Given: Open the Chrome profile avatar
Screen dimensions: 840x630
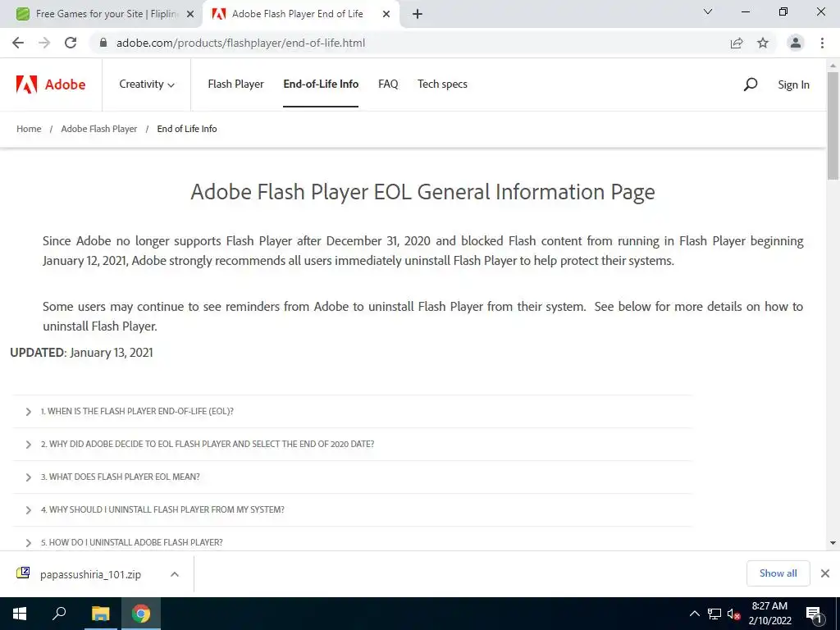Looking at the screenshot, I should click(x=796, y=43).
